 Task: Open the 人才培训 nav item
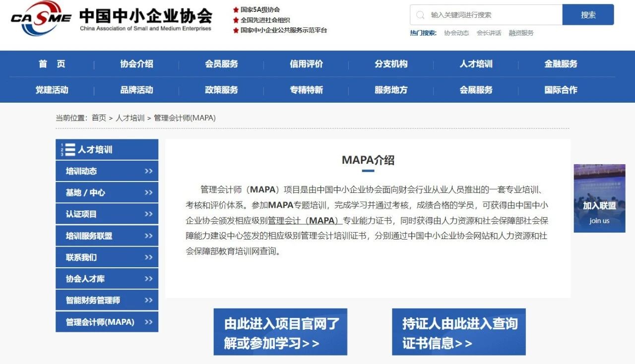476,64
